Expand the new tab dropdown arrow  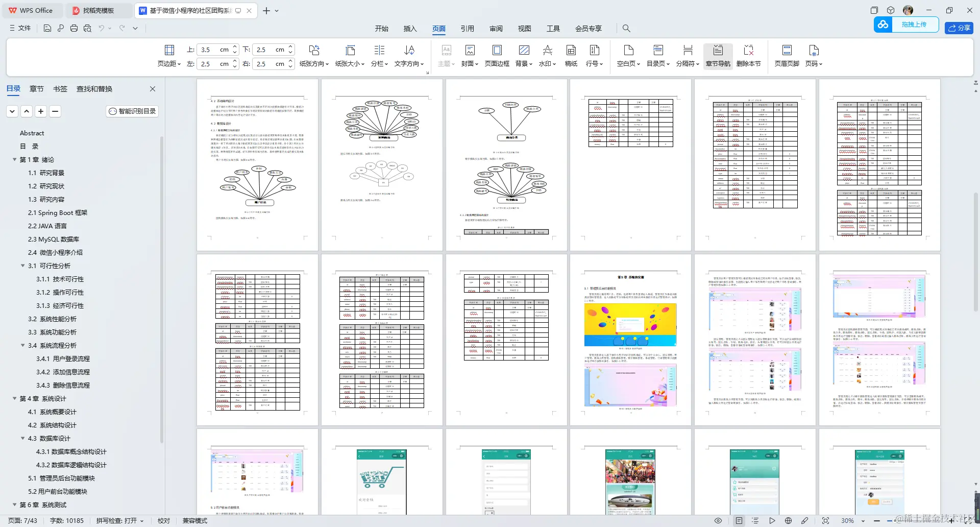point(277,11)
